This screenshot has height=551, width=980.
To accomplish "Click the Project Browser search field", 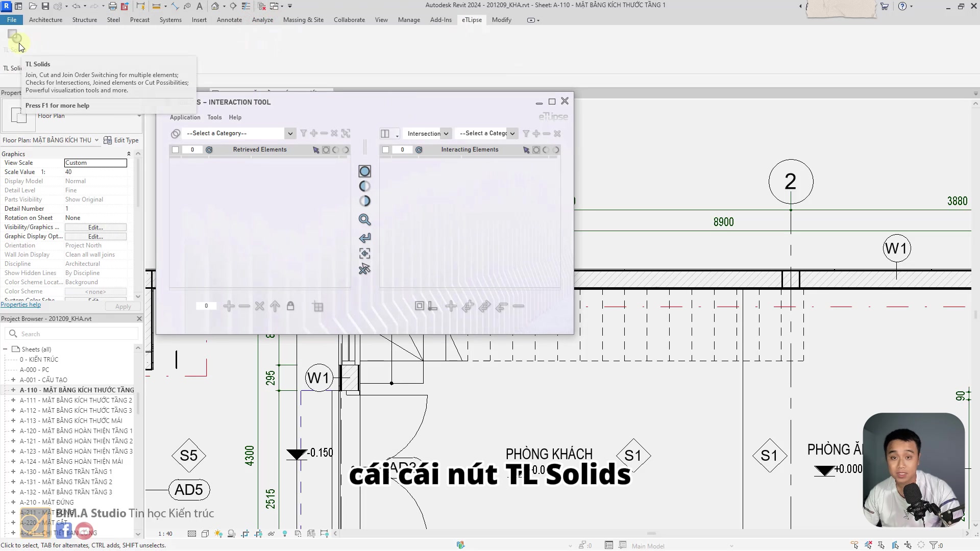I will pos(72,334).
